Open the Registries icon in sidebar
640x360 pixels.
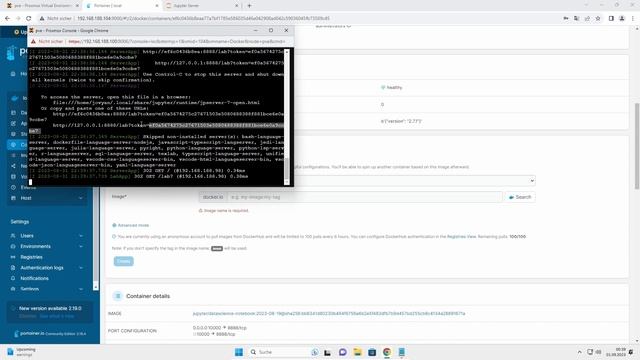(13, 257)
